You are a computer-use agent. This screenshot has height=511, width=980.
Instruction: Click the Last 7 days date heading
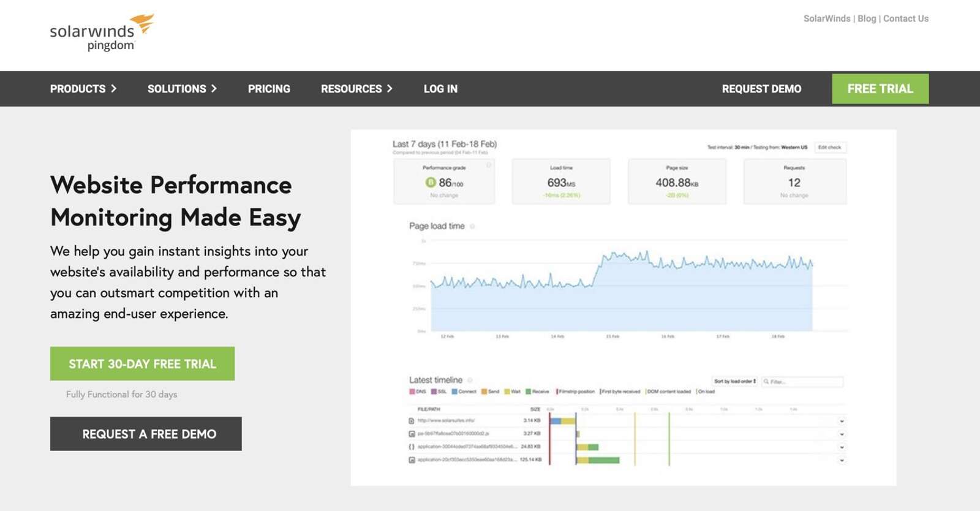tap(445, 144)
